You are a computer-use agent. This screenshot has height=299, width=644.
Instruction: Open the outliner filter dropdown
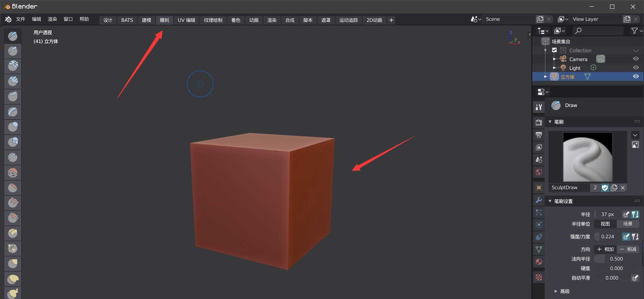coord(637,31)
